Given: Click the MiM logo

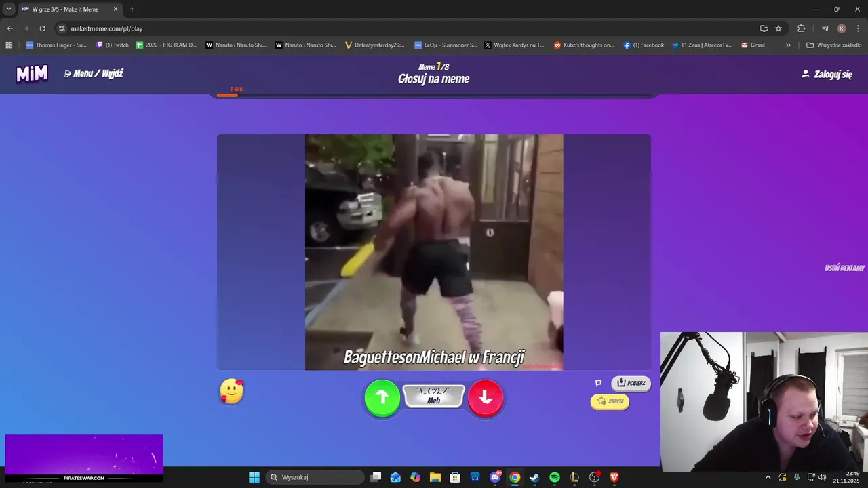Looking at the screenshot, I should 32,74.
